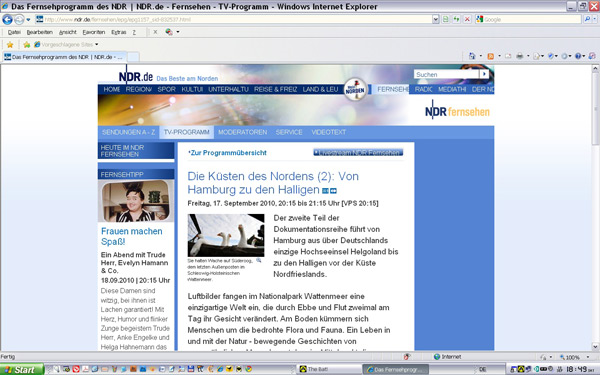Follow the Zur Programmübersicht link
600x375 pixels.
tap(227, 153)
